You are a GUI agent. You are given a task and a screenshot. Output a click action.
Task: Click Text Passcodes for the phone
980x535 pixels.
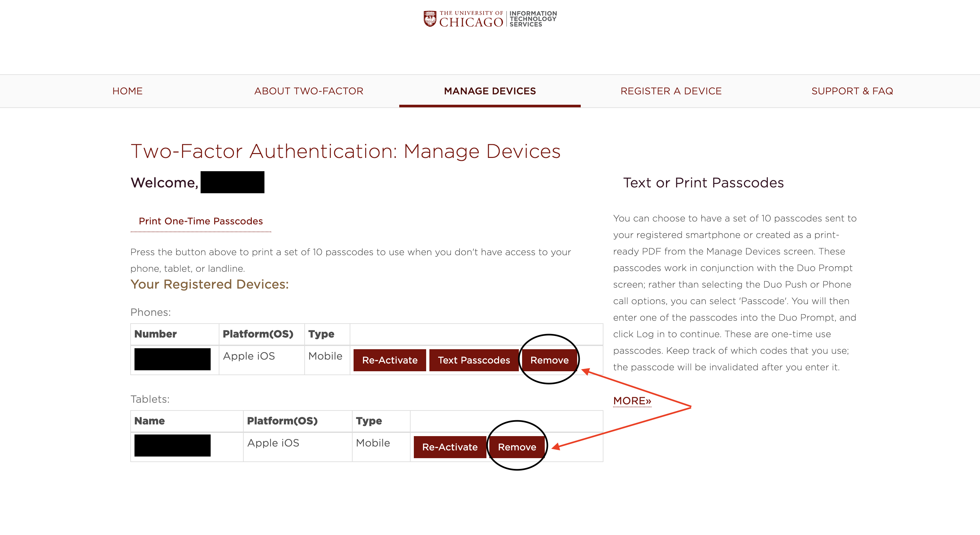[474, 360]
